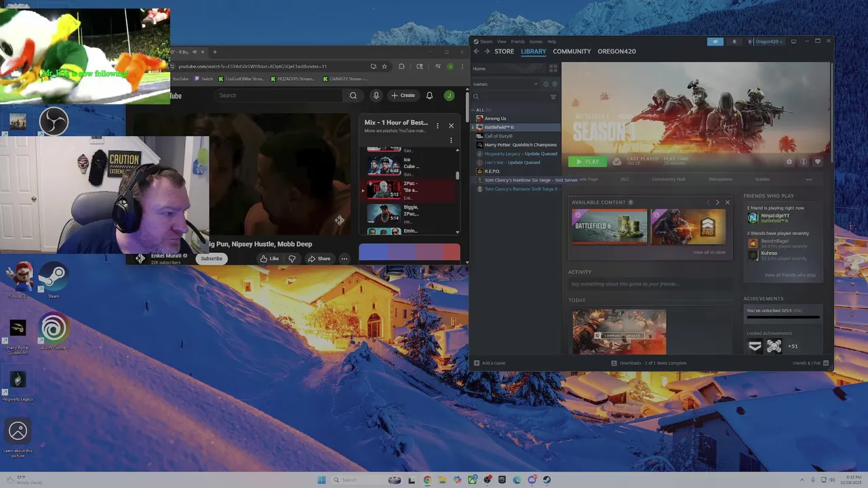Open Friends & Chat in Steam

pos(810,363)
